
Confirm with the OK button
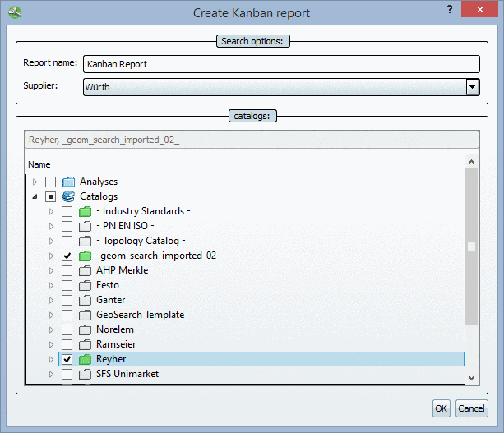pos(441,408)
